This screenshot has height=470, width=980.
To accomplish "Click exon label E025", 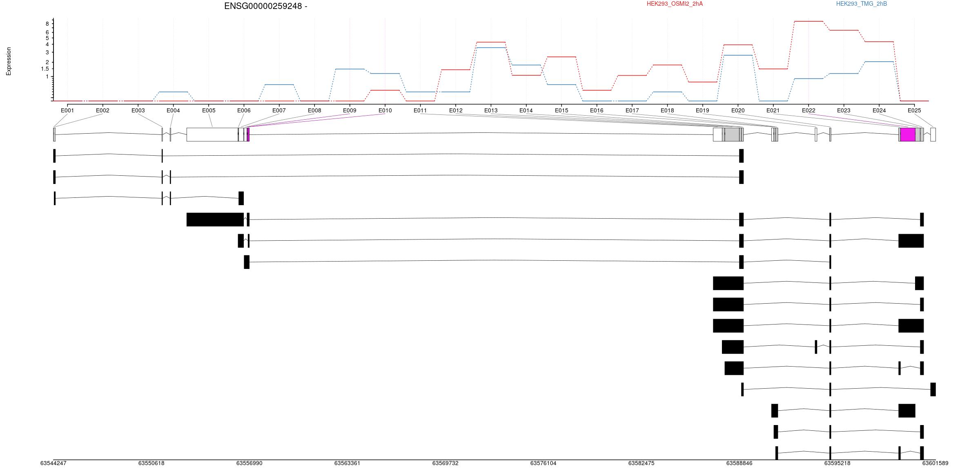I will 914,110.
